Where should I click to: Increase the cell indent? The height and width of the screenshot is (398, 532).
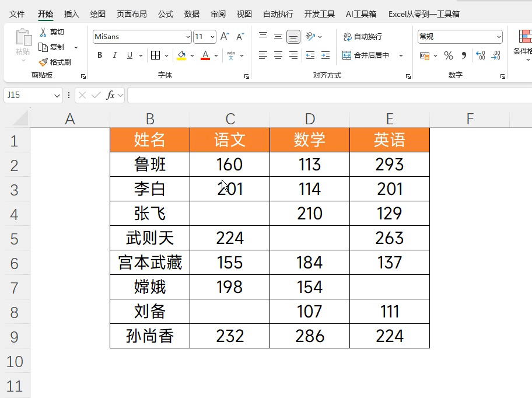click(325, 55)
